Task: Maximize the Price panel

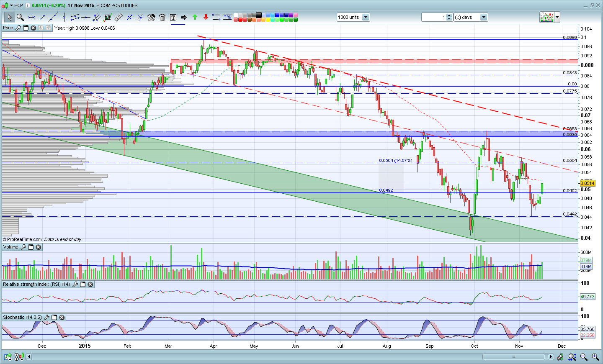Action: click(x=26, y=28)
